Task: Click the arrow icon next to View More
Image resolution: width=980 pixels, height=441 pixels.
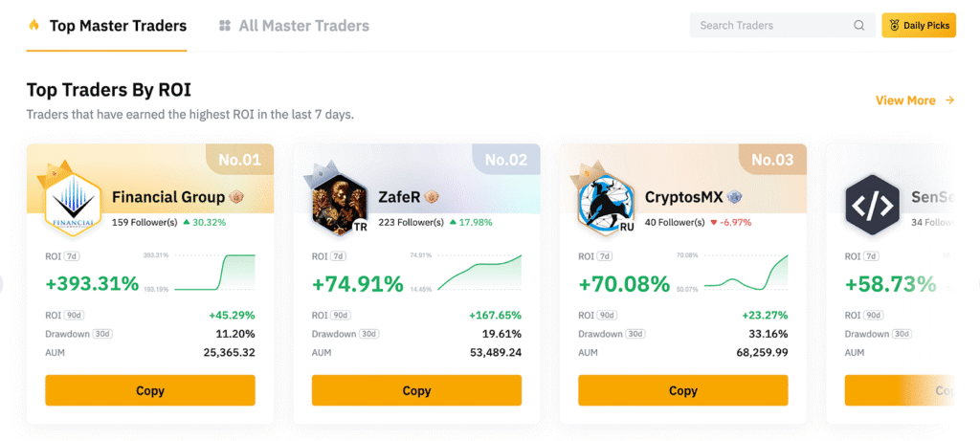Action: (x=949, y=100)
